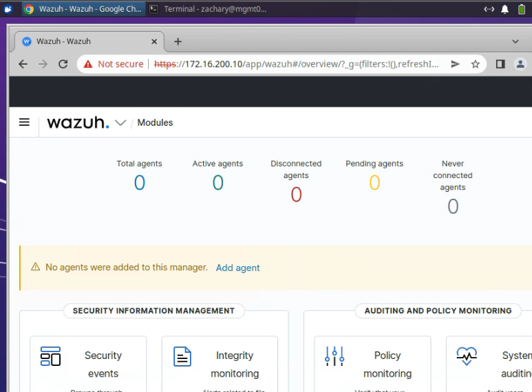Open the Modules breadcrumb
This screenshot has width=532, height=392.
point(155,122)
